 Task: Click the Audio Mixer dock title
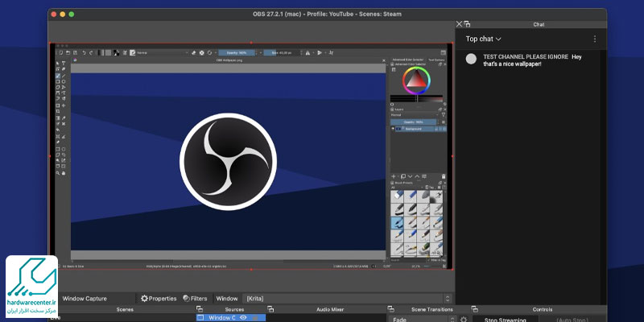330,309
